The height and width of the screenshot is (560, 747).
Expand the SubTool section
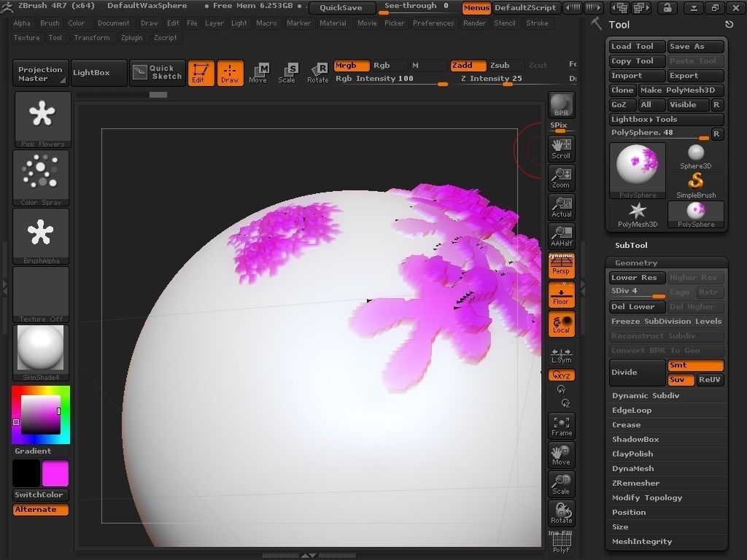pyautogui.click(x=631, y=245)
